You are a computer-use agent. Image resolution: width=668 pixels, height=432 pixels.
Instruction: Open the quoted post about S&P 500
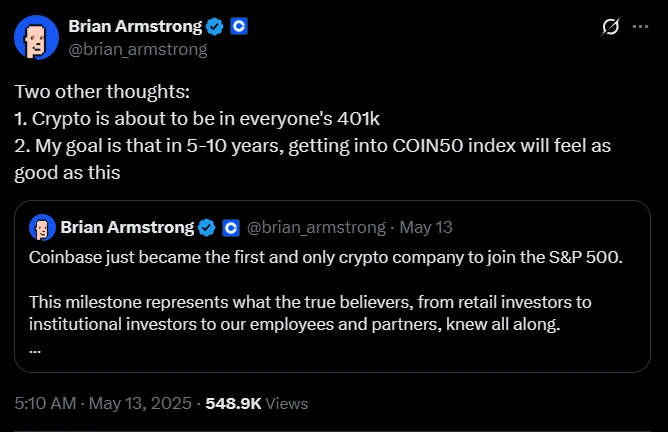coord(332,286)
